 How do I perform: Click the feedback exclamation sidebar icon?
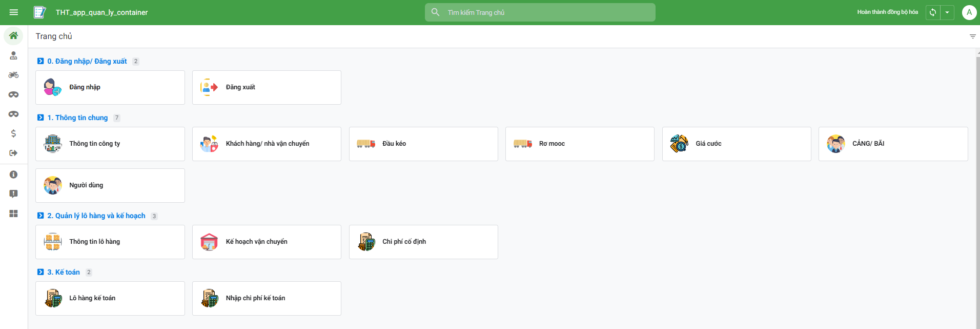pyautogui.click(x=14, y=194)
